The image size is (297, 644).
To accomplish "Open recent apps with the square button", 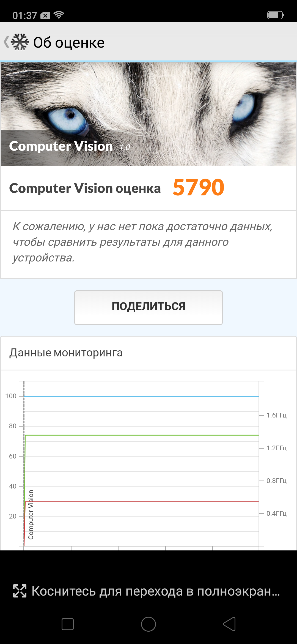I will tap(68, 624).
